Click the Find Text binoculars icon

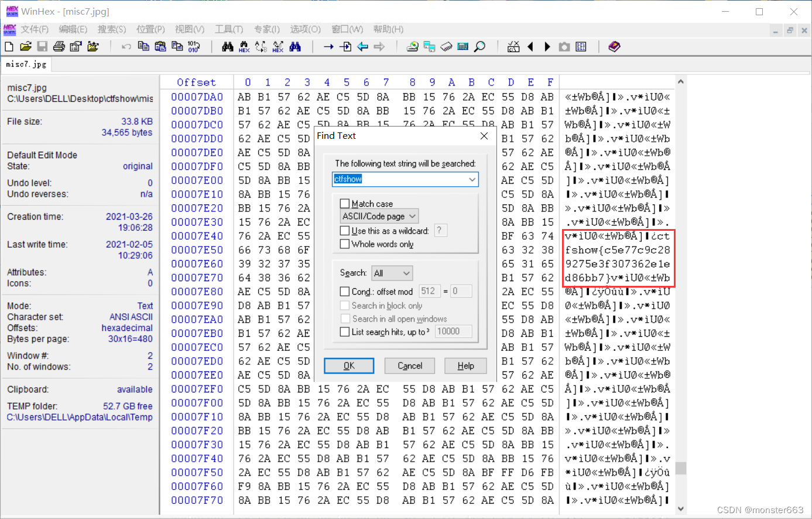pyautogui.click(x=228, y=46)
